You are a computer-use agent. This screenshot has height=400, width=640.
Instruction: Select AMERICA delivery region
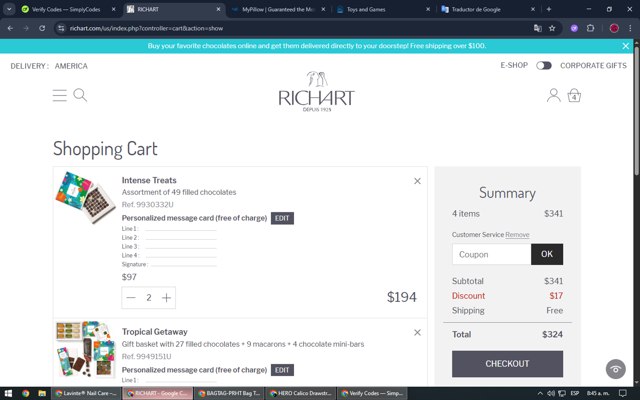click(71, 66)
